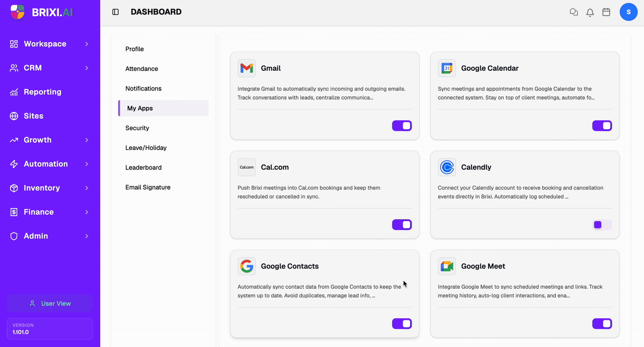Expand the Admin menu chevron
This screenshot has width=644, height=347.
[x=87, y=236]
